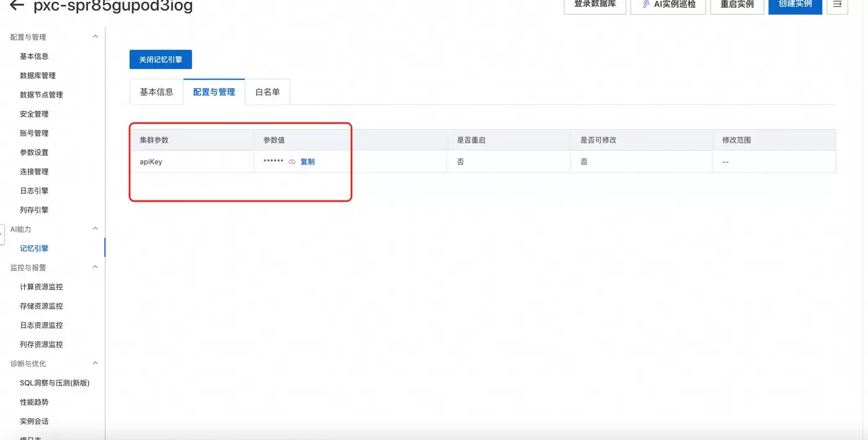Reveal the apiKey value with eye icon

(x=292, y=162)
